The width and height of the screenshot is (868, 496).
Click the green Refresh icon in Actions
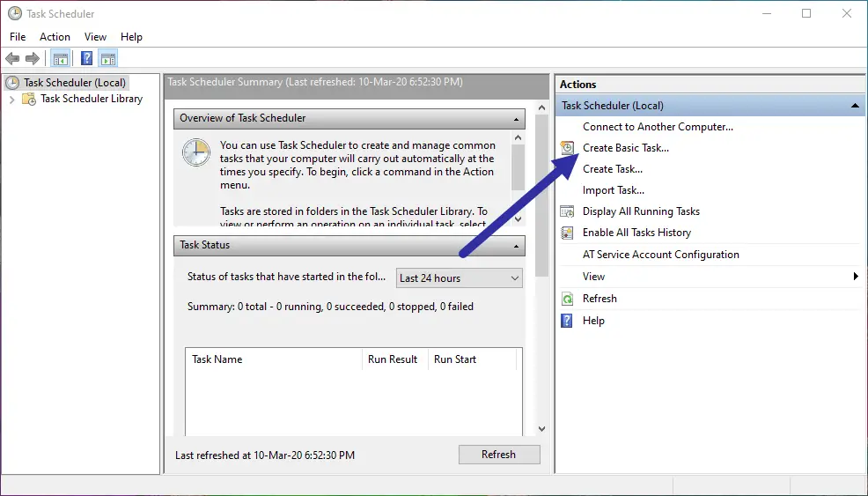click(568, 299)
